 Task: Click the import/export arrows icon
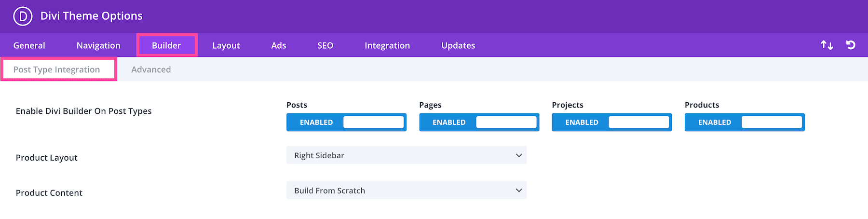tap(827, 45)
